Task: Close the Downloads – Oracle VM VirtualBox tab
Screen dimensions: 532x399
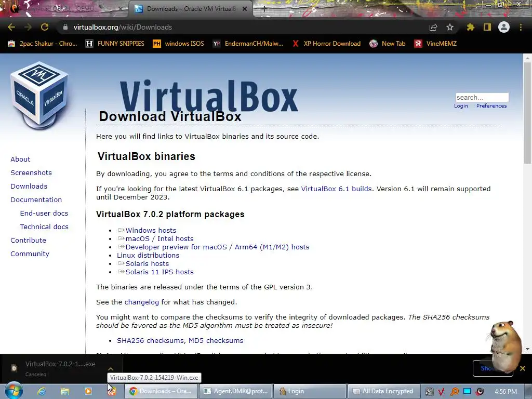Action: pos(245,9)
